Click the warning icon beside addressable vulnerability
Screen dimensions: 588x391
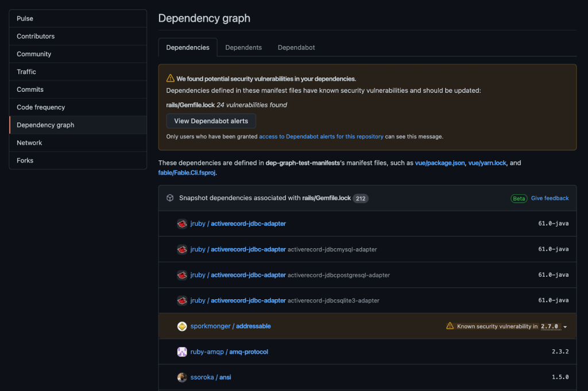450,326
